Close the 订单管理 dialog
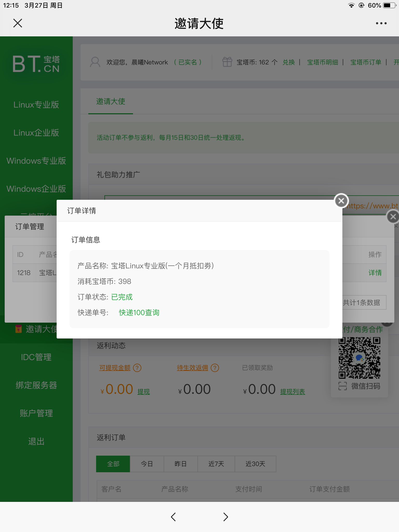The width and height of the screenshot is (399, 532). (393, 216)
